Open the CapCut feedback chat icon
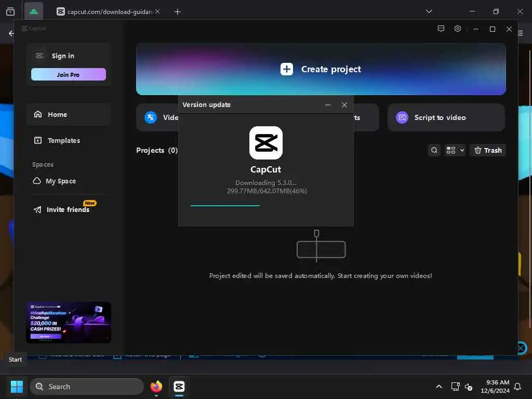 click(441, 29)
